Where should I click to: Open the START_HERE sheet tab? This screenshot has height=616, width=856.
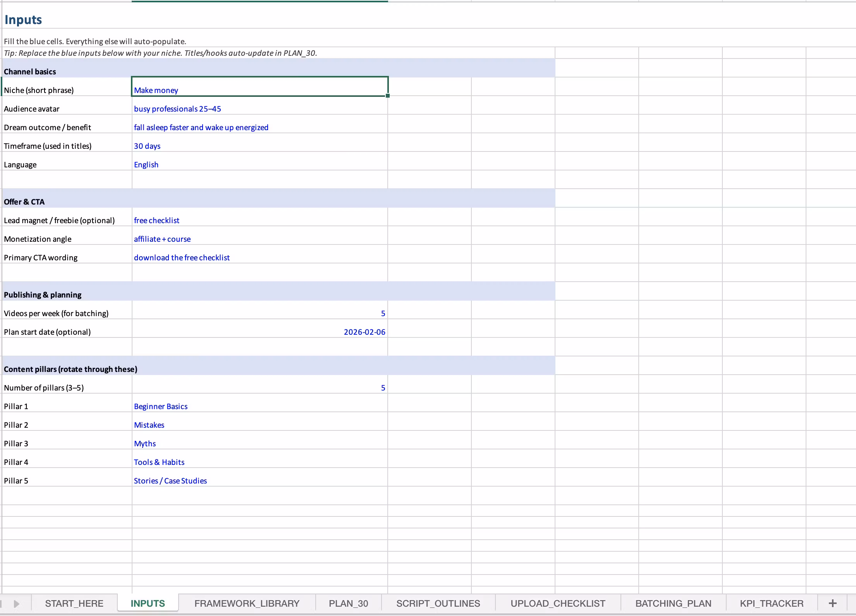[74, 603]
